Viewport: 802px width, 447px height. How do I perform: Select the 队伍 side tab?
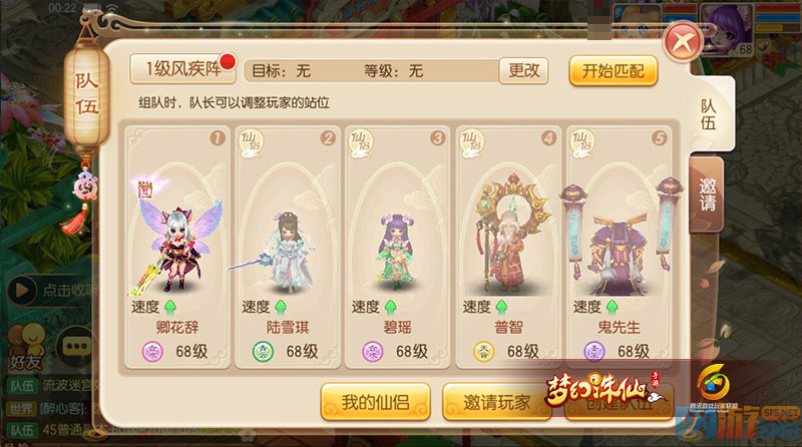[708, 115]
